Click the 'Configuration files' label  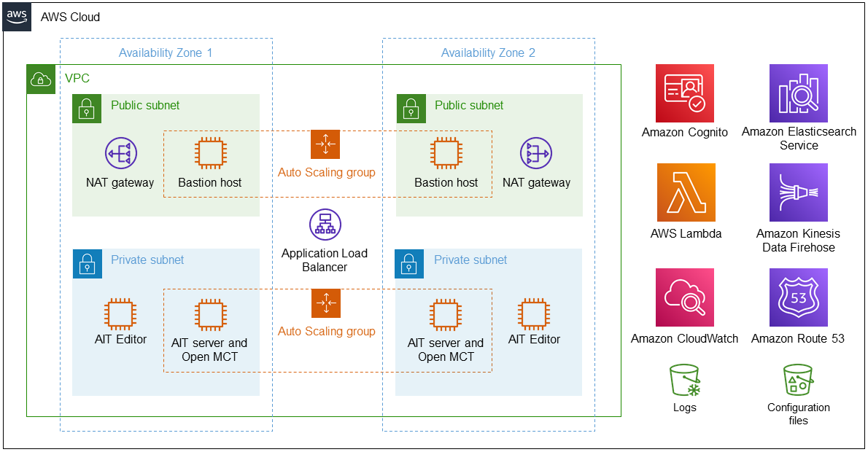coord(798,414)
